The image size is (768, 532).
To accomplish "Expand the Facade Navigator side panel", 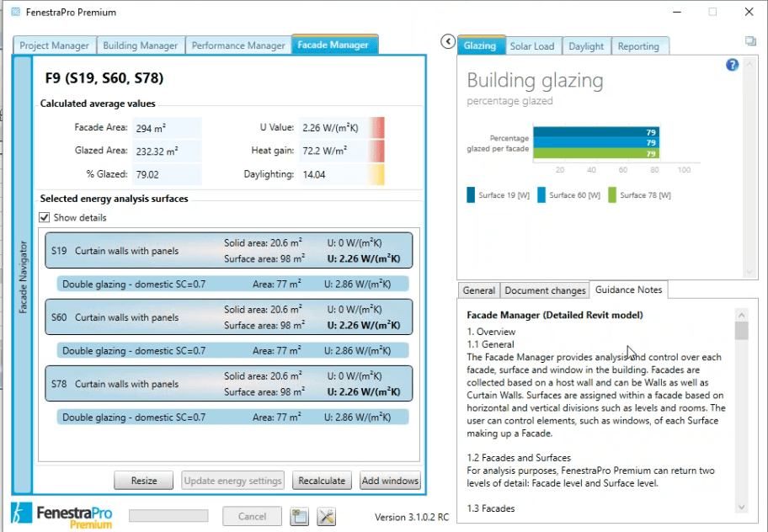I will click(23, 275).
